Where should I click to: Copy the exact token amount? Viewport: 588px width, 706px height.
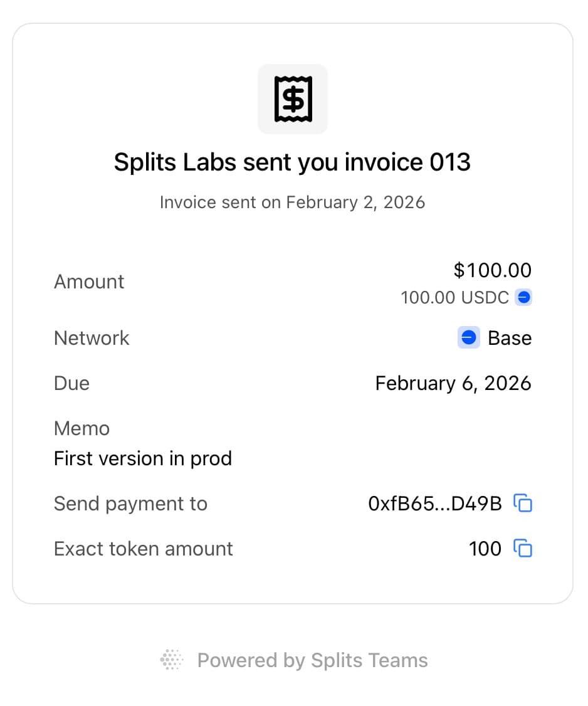click(x=523, y=549)
